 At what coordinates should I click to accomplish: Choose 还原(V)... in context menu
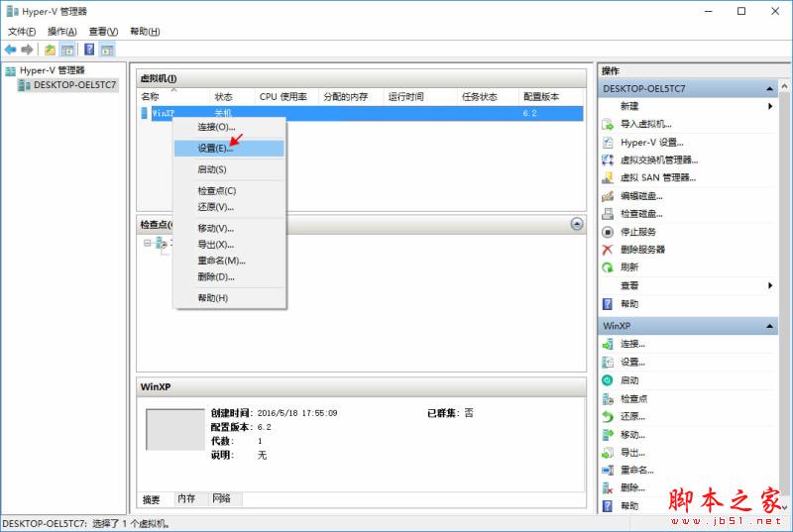[x=230, y=207]
